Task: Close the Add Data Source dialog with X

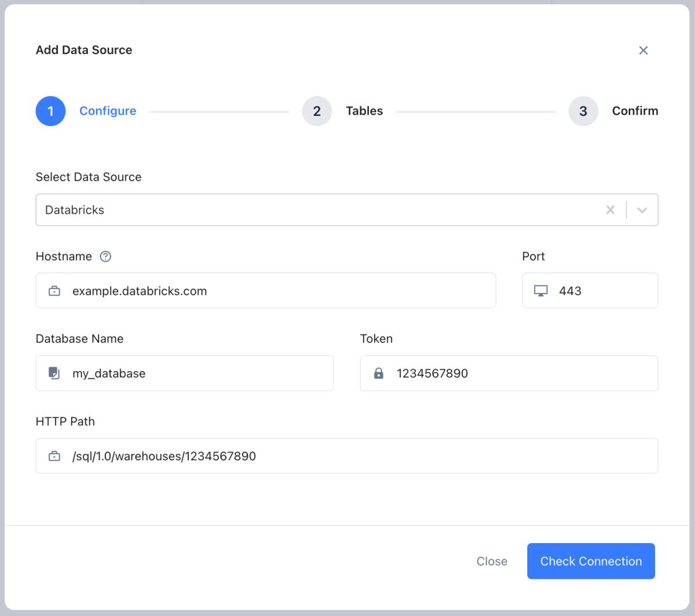Action: click(x=643, y=50)
